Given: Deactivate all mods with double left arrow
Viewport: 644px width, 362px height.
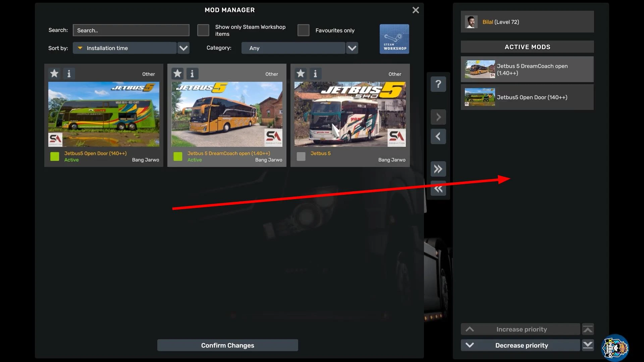Looking at the screenshot, I should pos(438,188).
